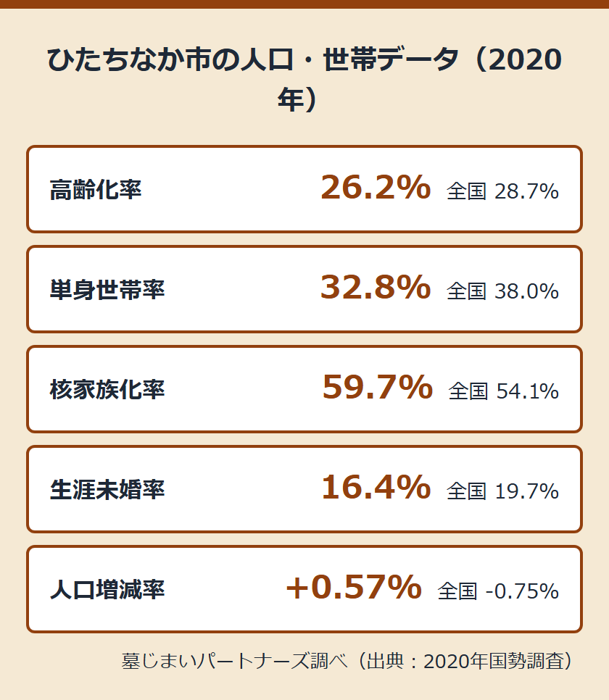This screenshot has height=700, width=609.
Task: Click the +0.57% population change value
Action: [354, 587]
